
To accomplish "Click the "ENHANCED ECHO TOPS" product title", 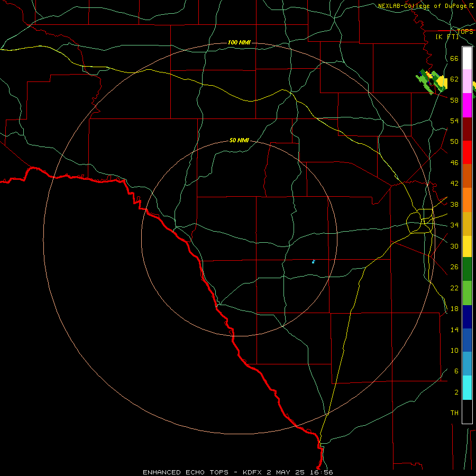I will (186, 472).
